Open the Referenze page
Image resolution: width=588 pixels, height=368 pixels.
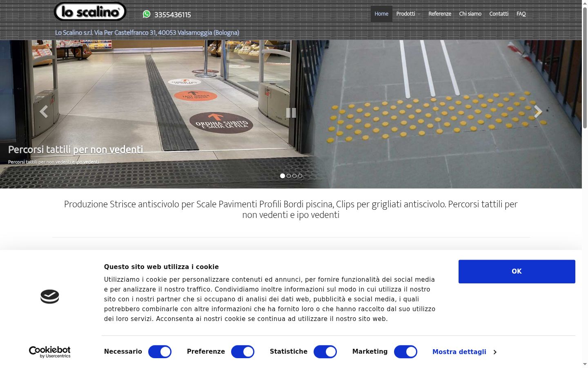click(x=440, y=14)
